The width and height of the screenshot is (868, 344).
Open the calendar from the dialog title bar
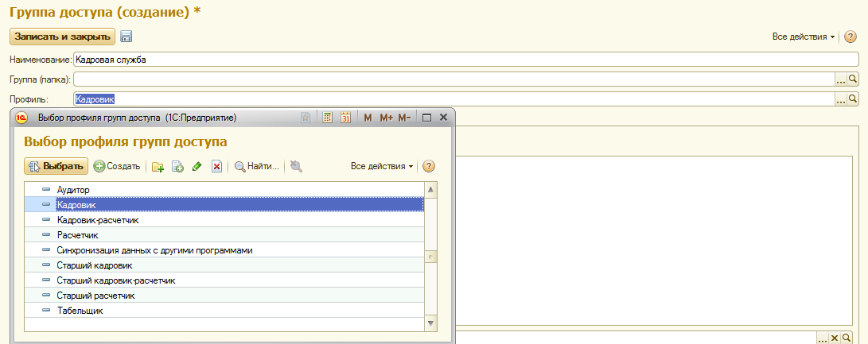pyautogui.click(x=346, y=118)
